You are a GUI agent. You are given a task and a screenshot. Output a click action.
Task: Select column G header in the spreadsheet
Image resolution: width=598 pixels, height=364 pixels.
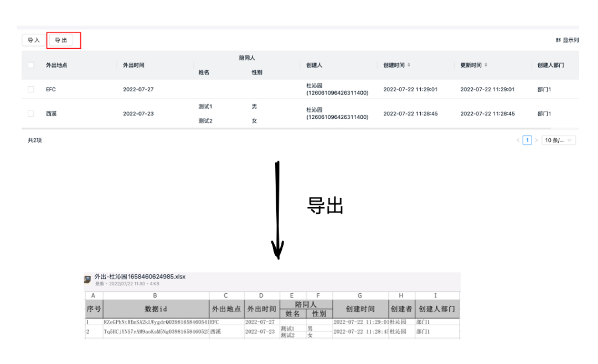[x=360, y=296]
